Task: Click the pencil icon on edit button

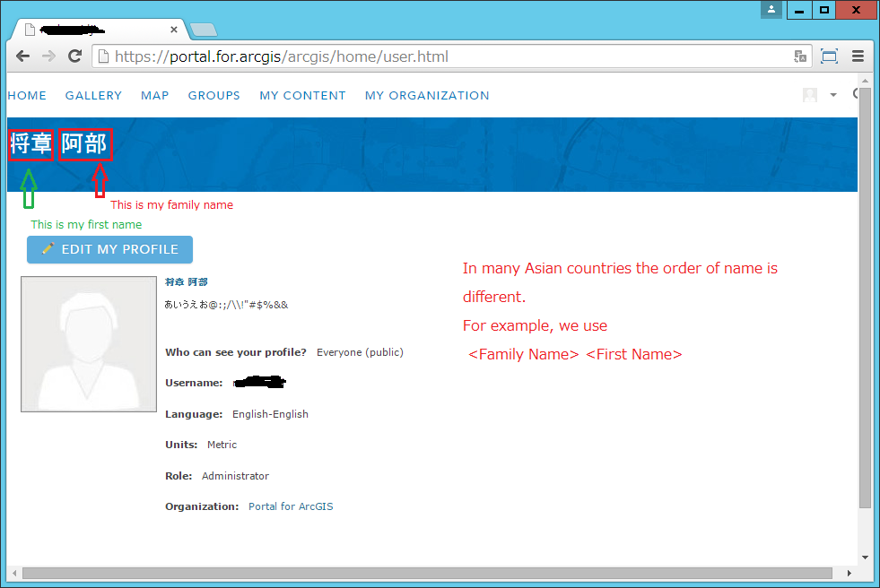Action: point(48,248)
